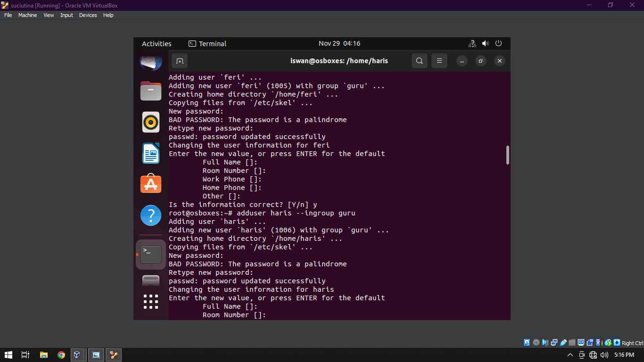Open GNOME clock Nov 29 04:16

click(339, 43)
